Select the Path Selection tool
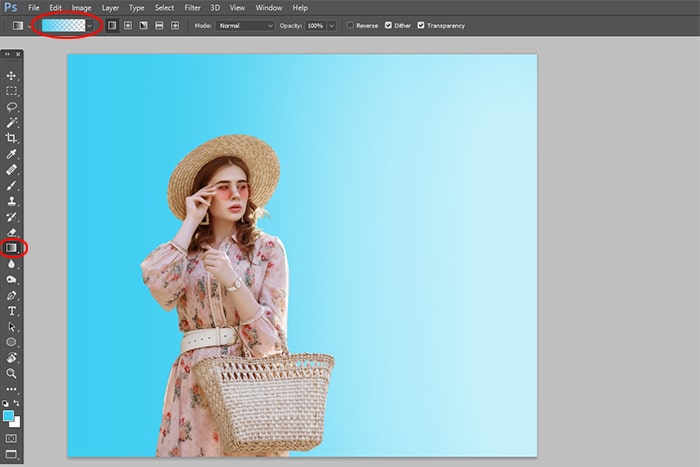 (12, 326)
